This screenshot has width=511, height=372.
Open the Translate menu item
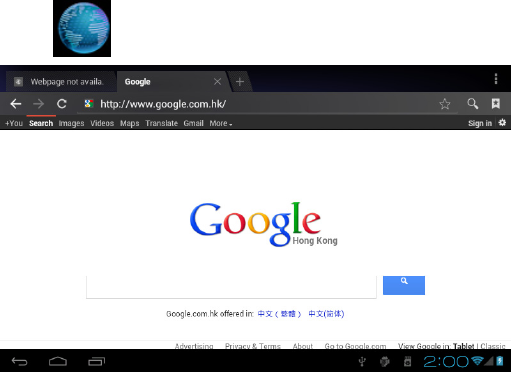[161, 123]
